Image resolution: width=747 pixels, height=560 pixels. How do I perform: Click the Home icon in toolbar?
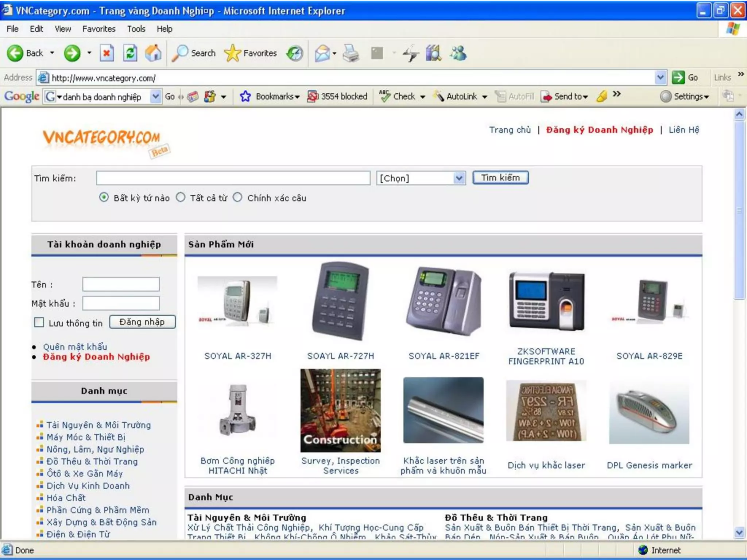tap(153, 53)
